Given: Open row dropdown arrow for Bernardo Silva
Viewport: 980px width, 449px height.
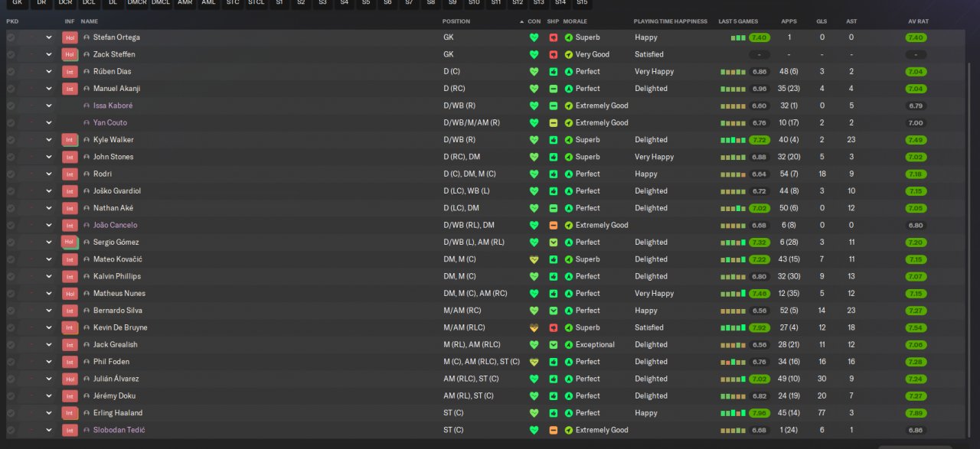Looking at the screenshot, I should [49, 311].
